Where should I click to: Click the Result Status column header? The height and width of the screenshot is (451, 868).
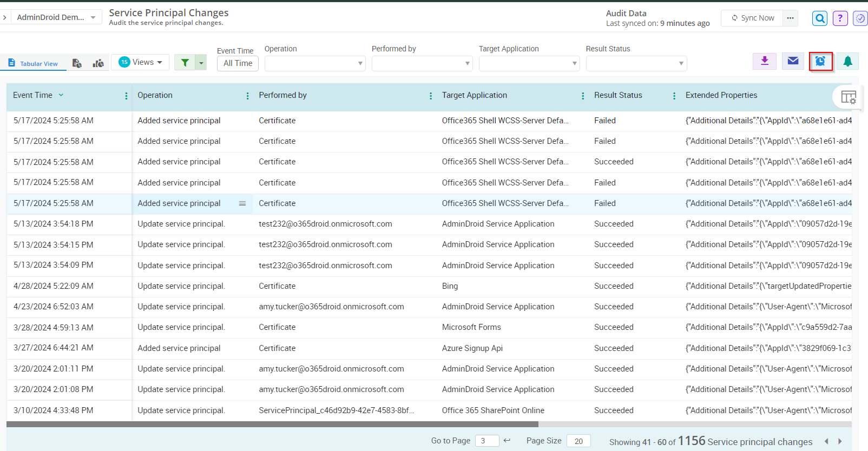(618, 95)
